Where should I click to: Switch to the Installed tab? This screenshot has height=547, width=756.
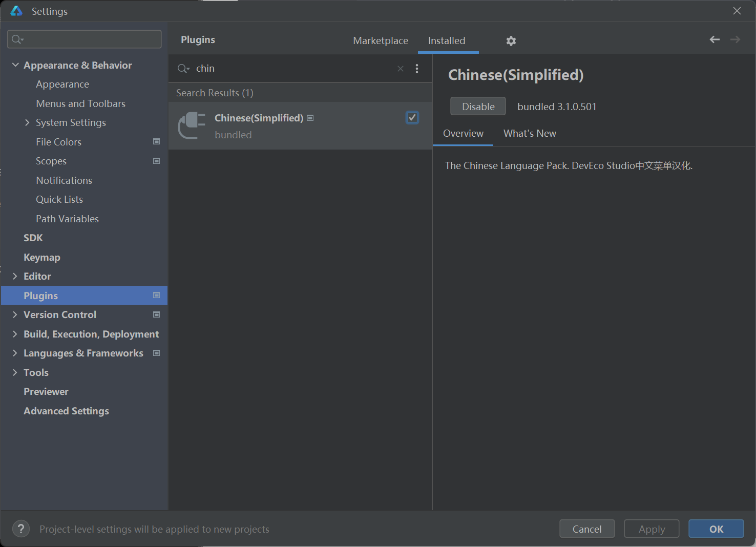447,40
